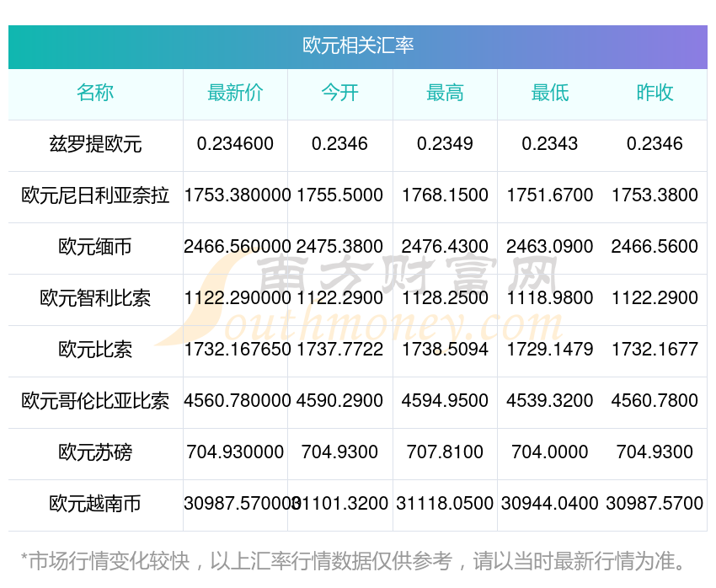
Task: Click lowest value 1729.1479
Action: point(550,350)
